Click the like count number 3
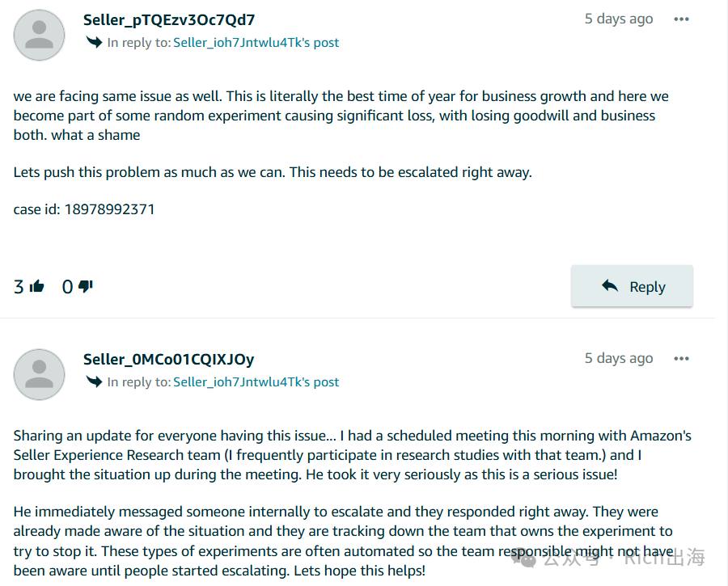The image size is (728, 586). click(19, 287)
